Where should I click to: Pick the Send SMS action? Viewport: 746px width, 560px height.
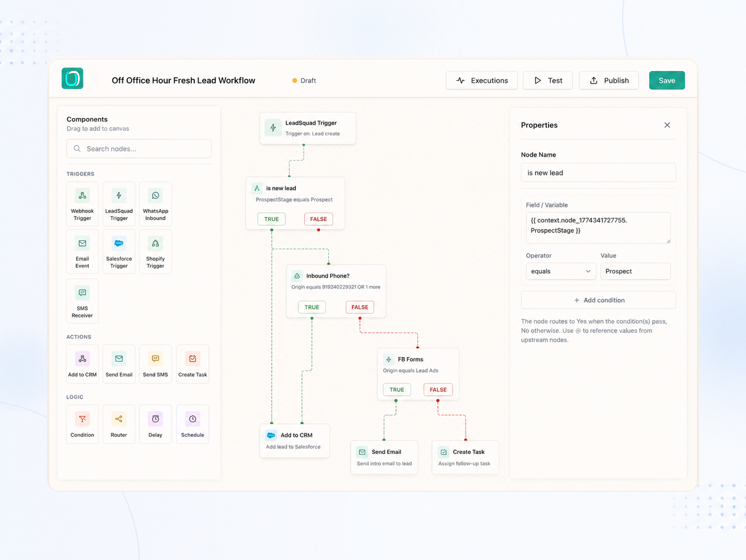pyautogui.click(x=155, y=364)
